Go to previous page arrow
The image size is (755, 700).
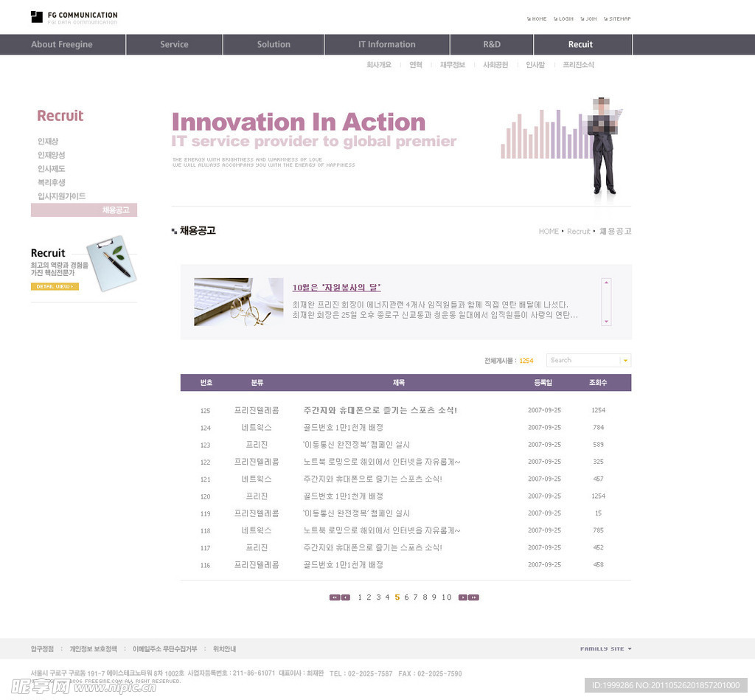click(x=346, y=597)
